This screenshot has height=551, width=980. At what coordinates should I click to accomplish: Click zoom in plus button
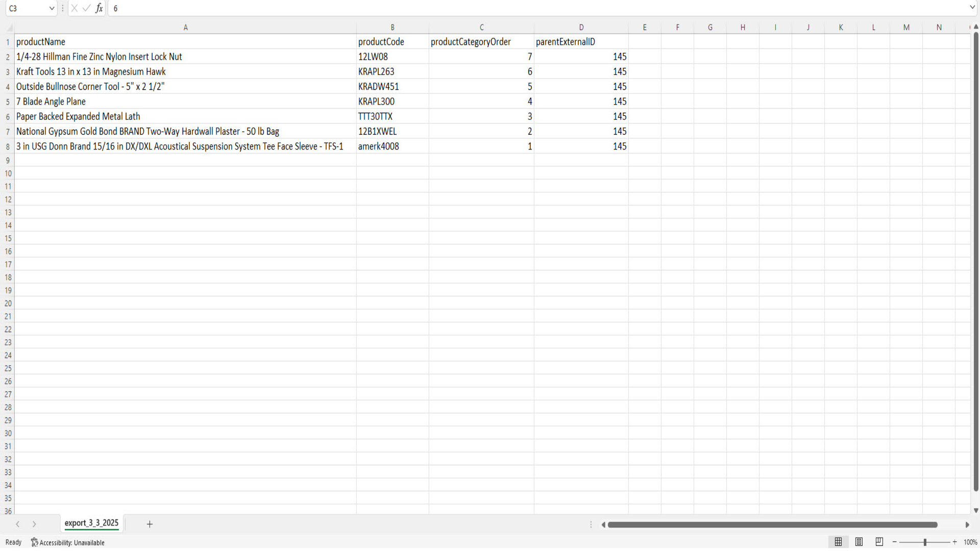click(x=954, y=542)
